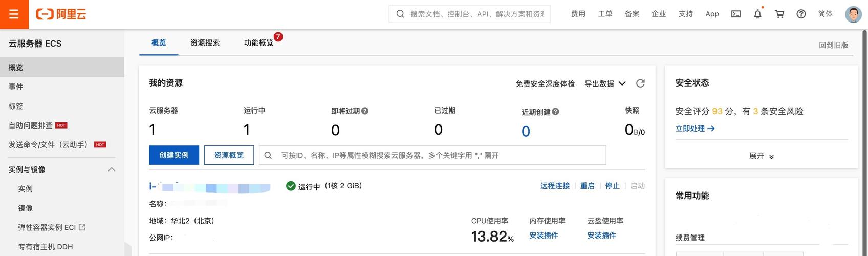Click the Alibaba Cloud 阿里云 logo
The height and width of the screenshot is (256, 868).
coord(61,14)
